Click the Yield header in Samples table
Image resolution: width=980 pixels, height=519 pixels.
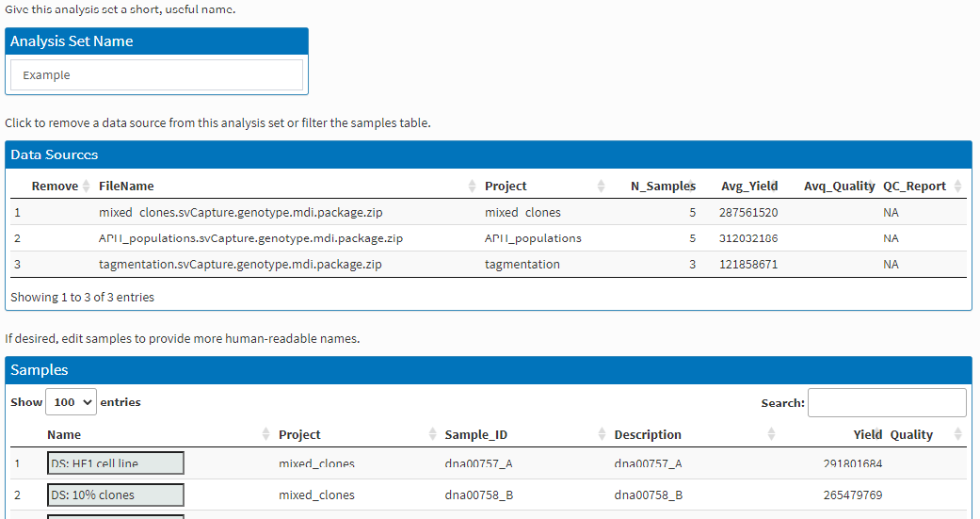coord(867,434)
